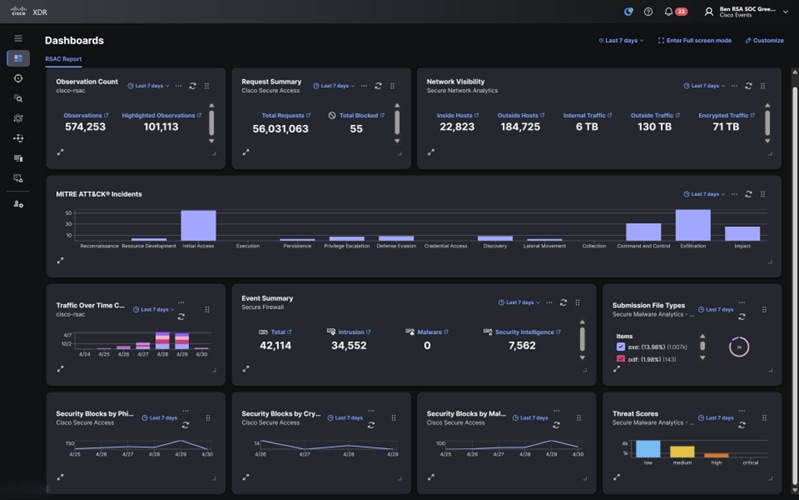Click the main dashboard vertical scrollbar
799x500 pixels.
pyautogui.click(x=794, y=283)
